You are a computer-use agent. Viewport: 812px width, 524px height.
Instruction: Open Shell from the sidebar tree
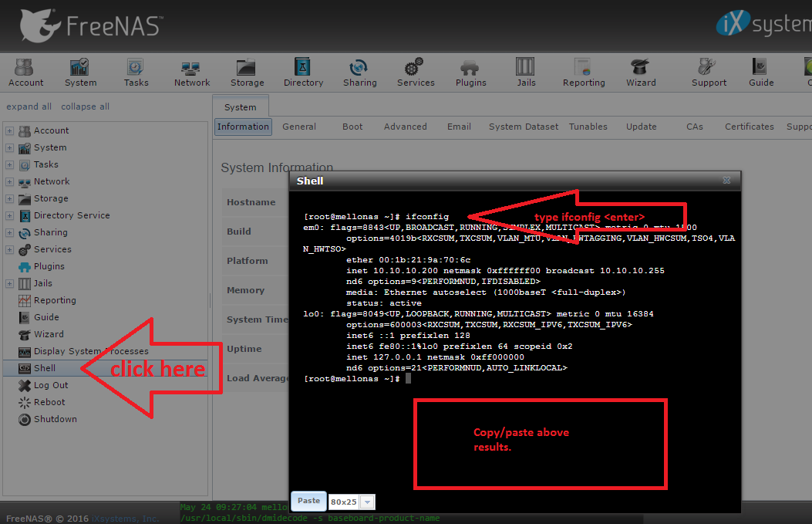click(x=45, y=368)
